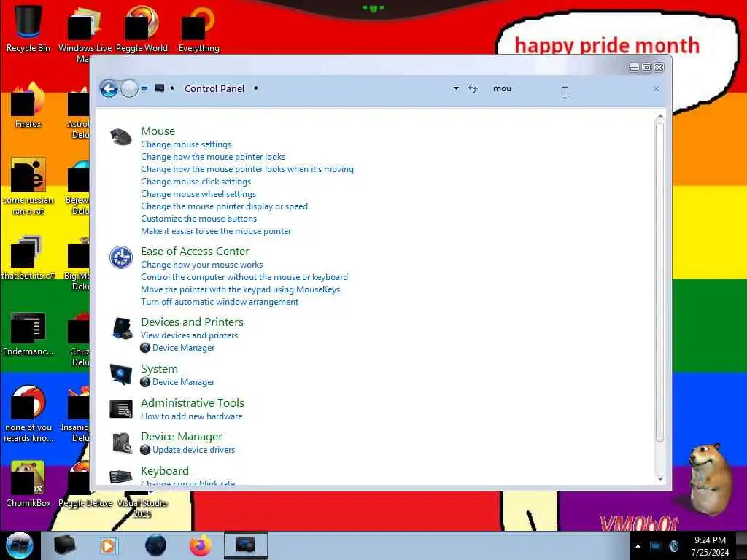The height and width of the screenshot is (560, 747).
Task: Open the Devices and Printers heading
Action: [x=192, y=322]
